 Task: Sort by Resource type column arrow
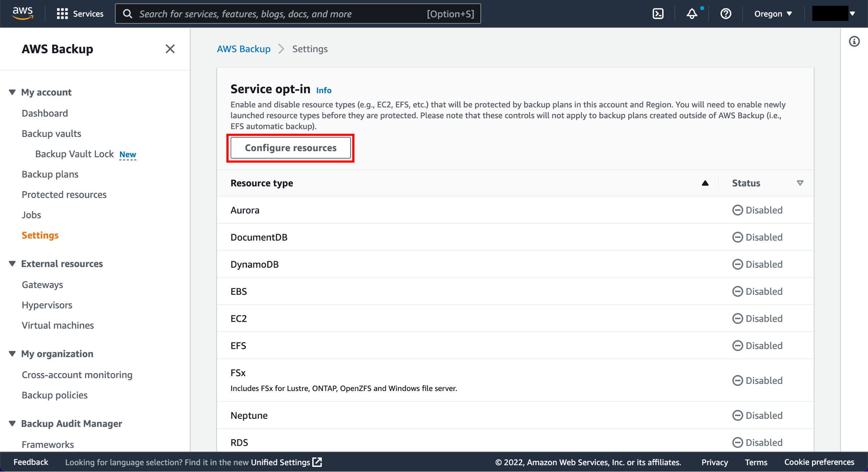tap(705, 183)
